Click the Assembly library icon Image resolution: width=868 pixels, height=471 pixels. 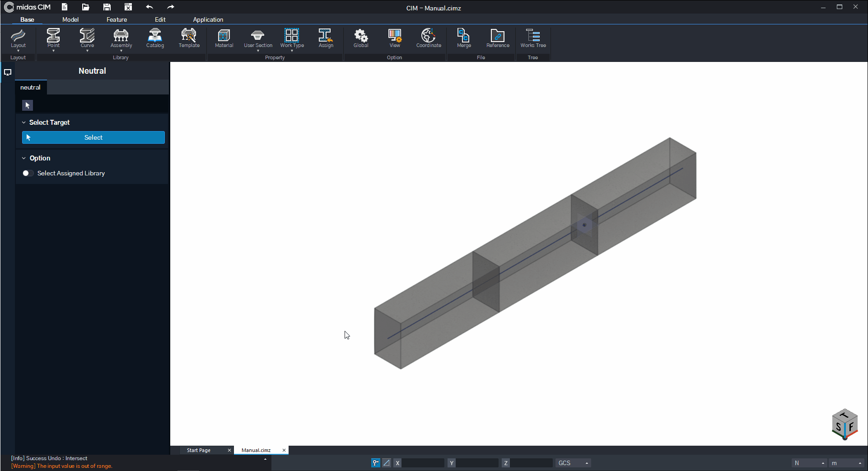pos(121,38)
